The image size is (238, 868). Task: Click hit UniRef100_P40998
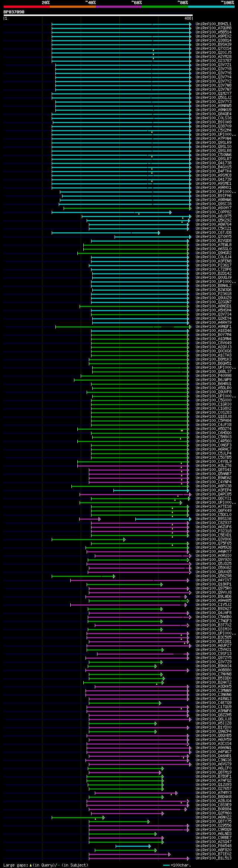tap(213, 376)
